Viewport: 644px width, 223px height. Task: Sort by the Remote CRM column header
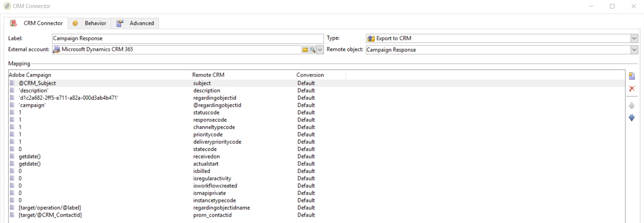(x=244, y=75)
